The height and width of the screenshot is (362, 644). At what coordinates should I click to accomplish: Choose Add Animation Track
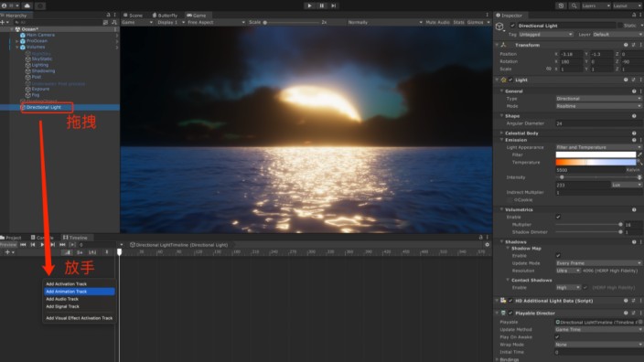(80, 292)
